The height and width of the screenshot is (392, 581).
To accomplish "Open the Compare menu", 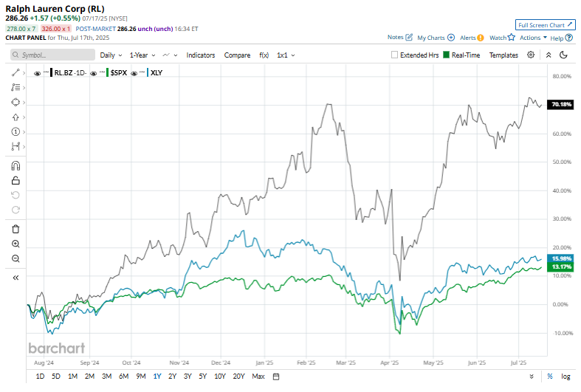I will [237, 55].
